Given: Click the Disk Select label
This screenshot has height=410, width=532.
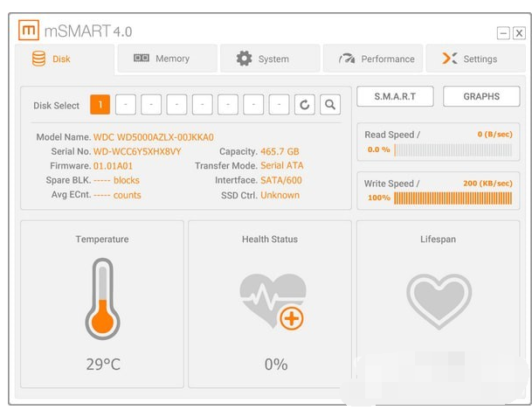Looking at the screenshot, I should click(x=56, y=106).
